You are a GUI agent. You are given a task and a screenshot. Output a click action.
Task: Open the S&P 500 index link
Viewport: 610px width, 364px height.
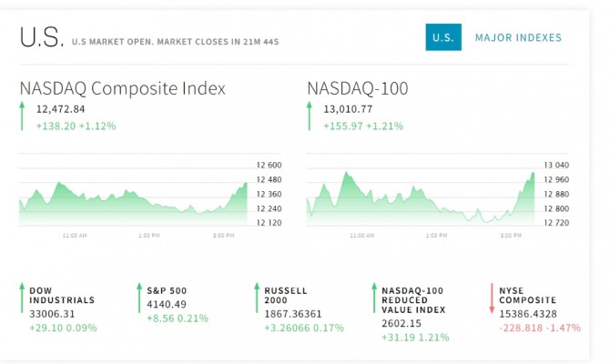pos(167,290)
